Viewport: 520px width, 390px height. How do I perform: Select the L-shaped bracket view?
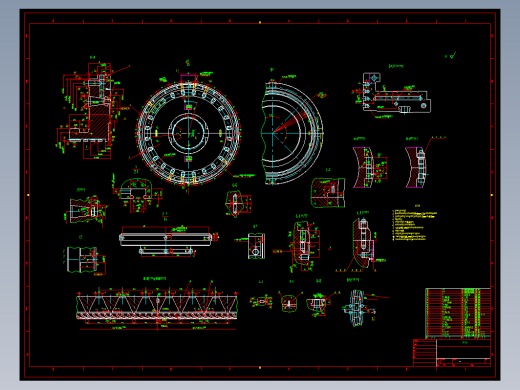coord(397,93)
